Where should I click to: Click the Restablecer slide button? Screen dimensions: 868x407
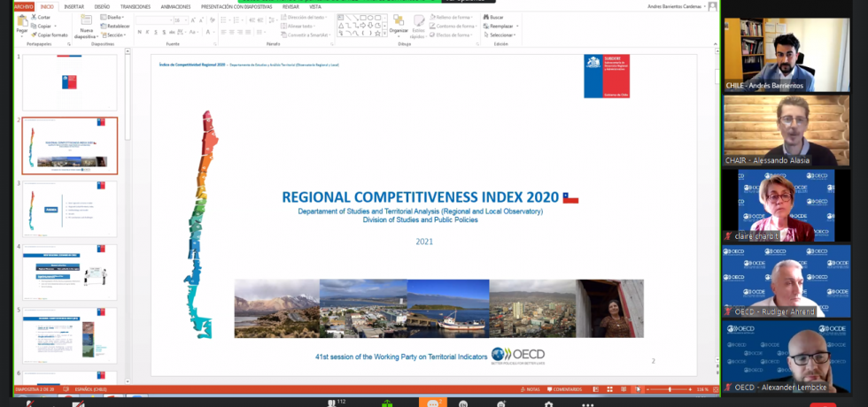click(x=114, y=26)
